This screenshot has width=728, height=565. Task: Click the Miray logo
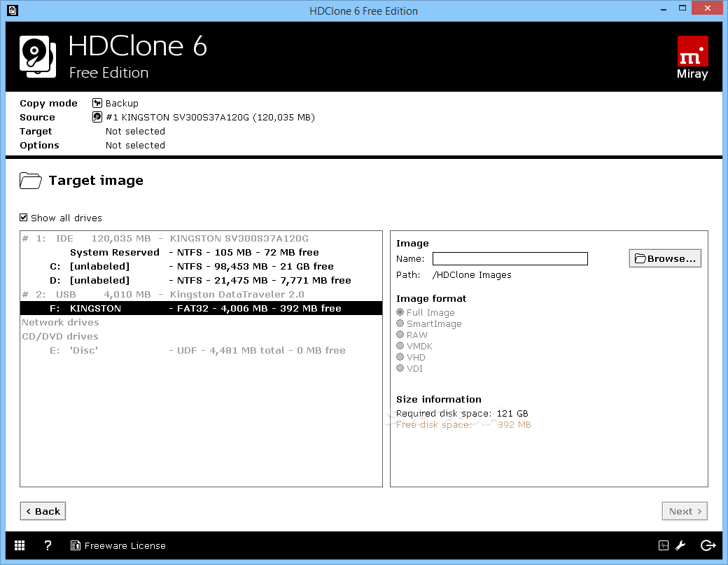coord(692,57)
